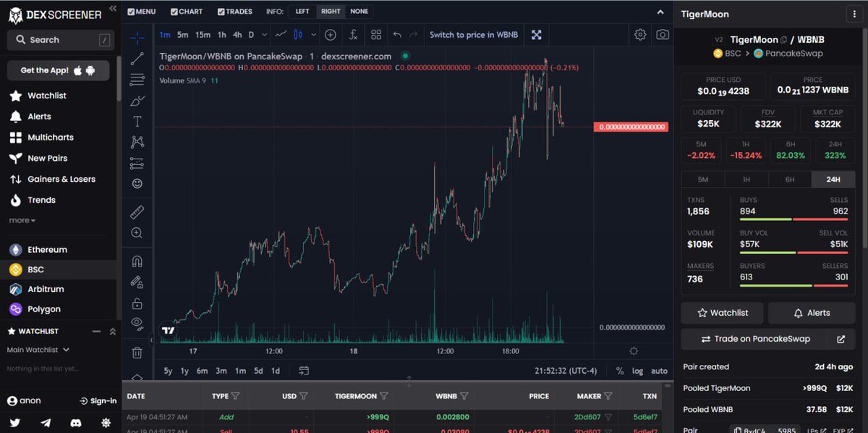Expand the watchlist panel chevron

[x=113, y=331]
